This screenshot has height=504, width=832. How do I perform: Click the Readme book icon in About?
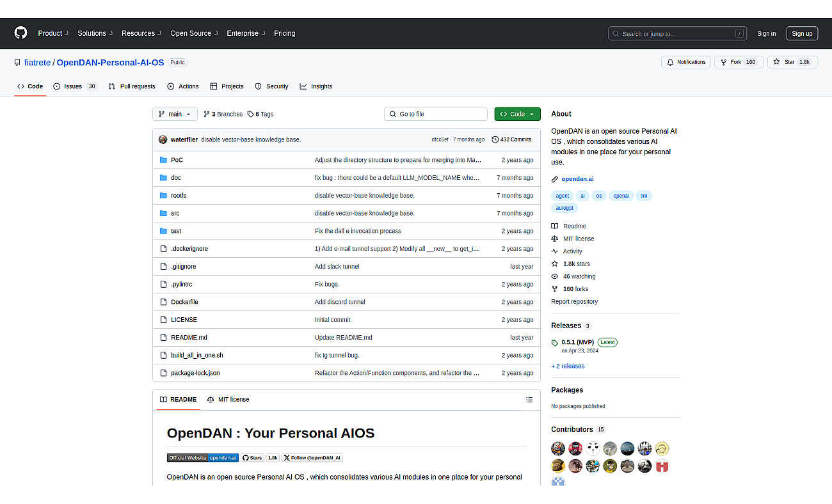pos(555,226)
